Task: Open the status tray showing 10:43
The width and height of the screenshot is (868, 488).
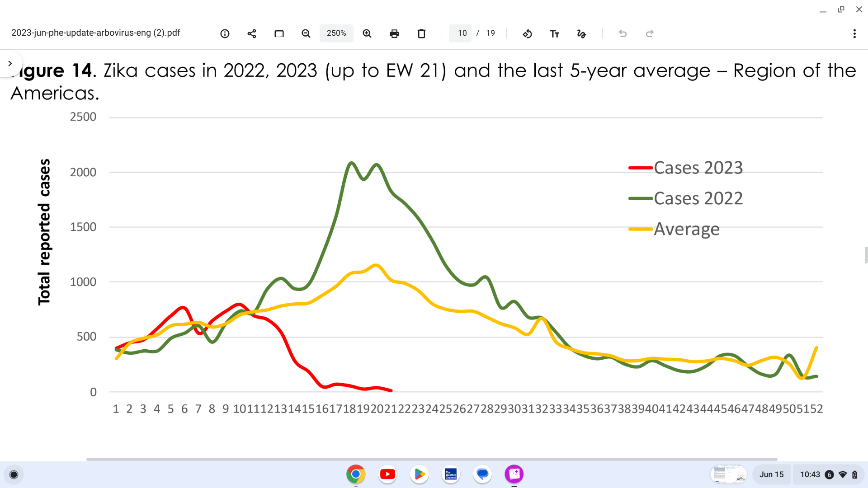Action: [x=828, y=474]
